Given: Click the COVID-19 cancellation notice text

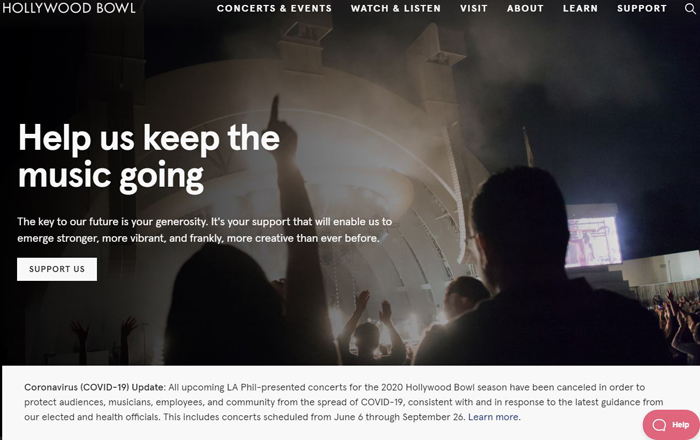Looking at the screenshot, I should point(343,402).
